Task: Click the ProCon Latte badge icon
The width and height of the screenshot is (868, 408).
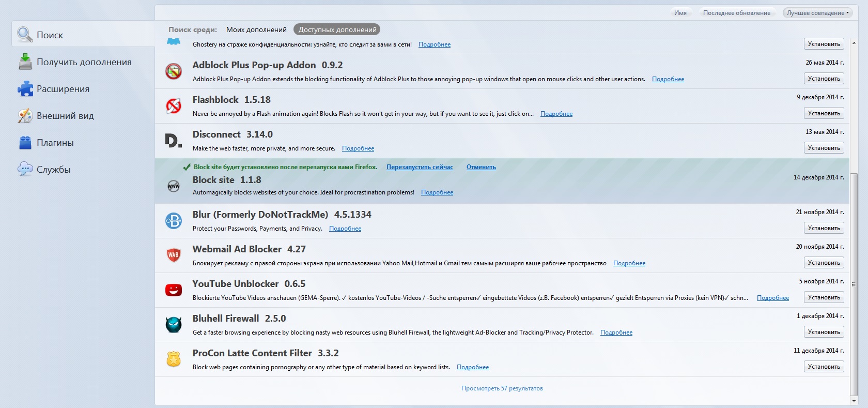Action: pyautogui.click(x=174, y=359)
